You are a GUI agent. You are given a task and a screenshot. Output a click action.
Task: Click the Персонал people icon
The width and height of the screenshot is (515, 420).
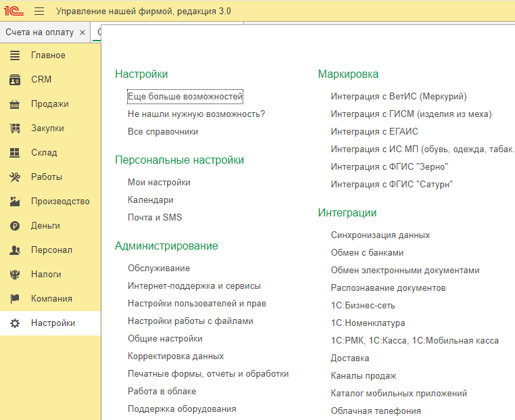point(15,250)
